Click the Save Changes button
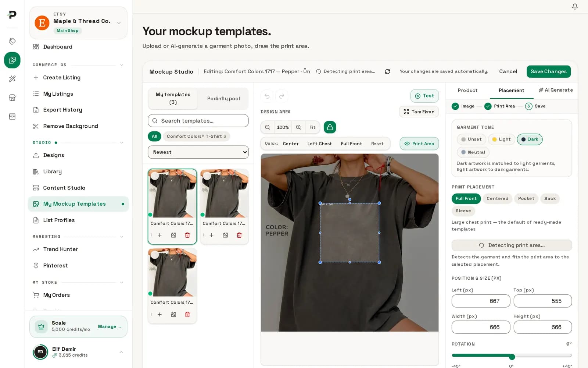This screenshot has width=588, height=368. 548,72
